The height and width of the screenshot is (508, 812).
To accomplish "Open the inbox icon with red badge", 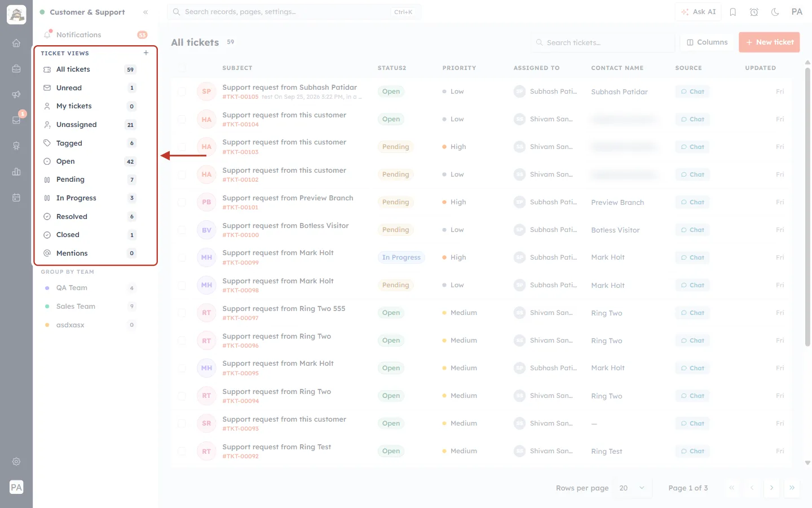I will (x=16, y=120).
